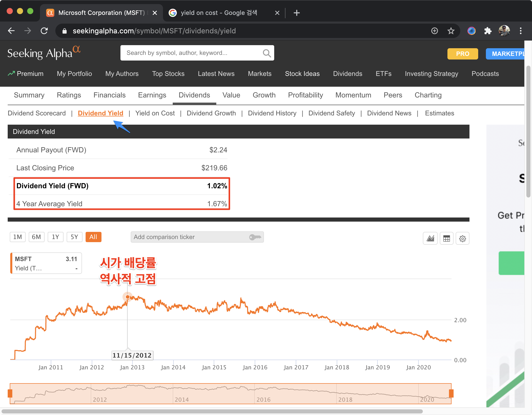Open Chrome three-dot menu
This screenshot has width=532, height=415.
click(x=520, y=31)
